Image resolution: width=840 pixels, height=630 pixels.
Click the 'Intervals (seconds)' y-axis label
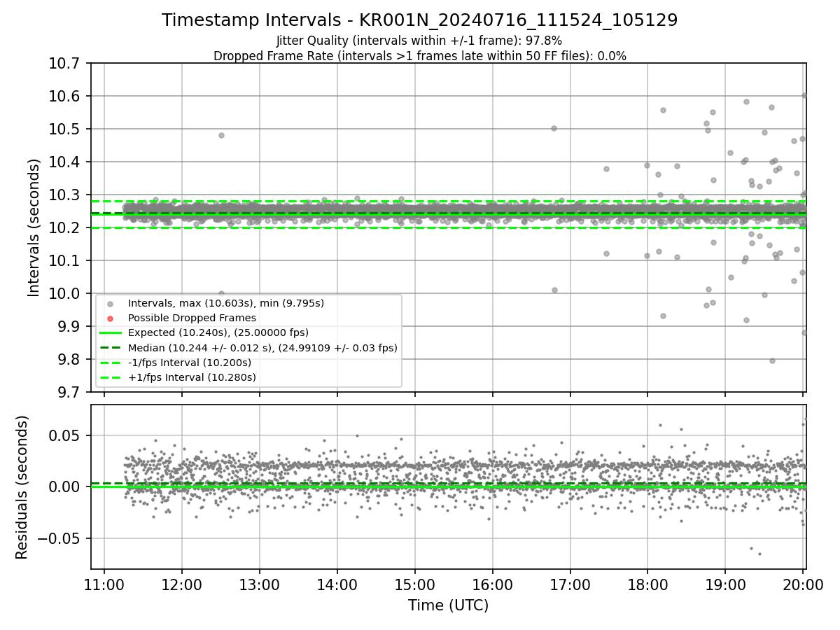point(34,227)
